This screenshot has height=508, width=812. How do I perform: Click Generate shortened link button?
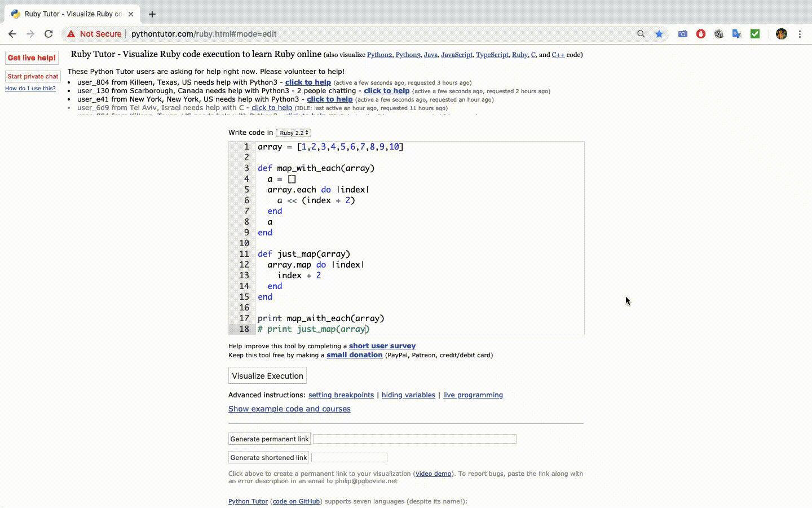[x=269, y=457]
